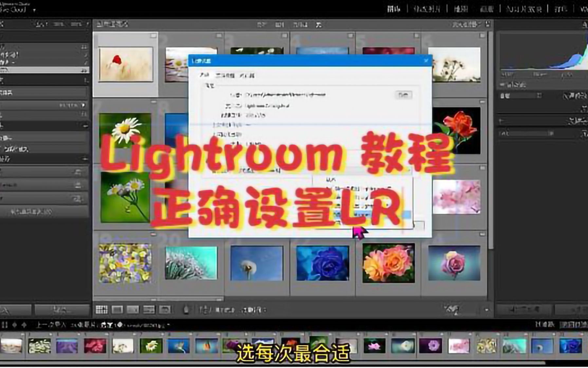Select the 文本 text filter tab
This screenshot has width=588, height=368.
point(262,25)
